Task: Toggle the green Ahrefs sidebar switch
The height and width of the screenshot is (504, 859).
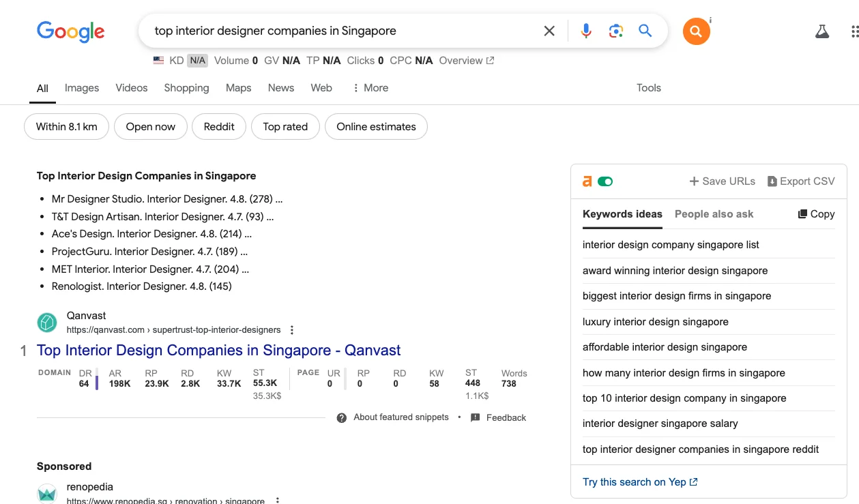Action: [x=605, y=181]
